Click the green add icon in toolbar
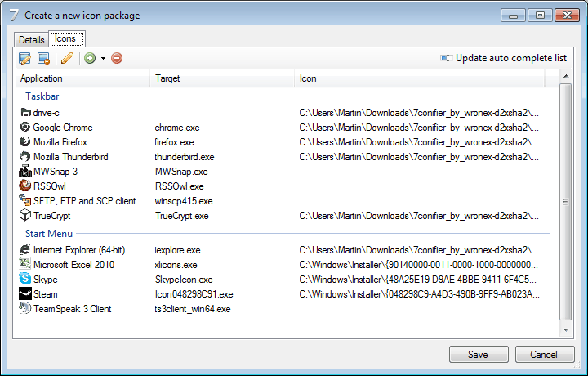Screen dimensions: 588x376 (x=90, y=58)
